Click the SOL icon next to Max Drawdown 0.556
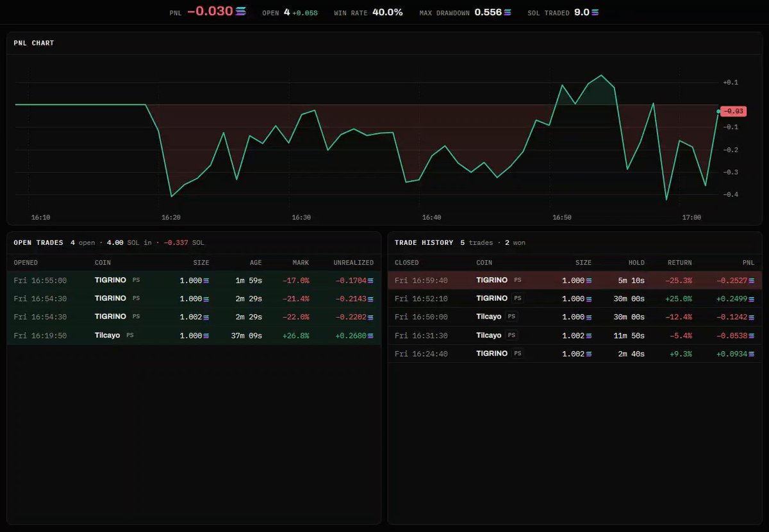Image resolution: width=769 pixels, height=532 pixels. (508, 12)
